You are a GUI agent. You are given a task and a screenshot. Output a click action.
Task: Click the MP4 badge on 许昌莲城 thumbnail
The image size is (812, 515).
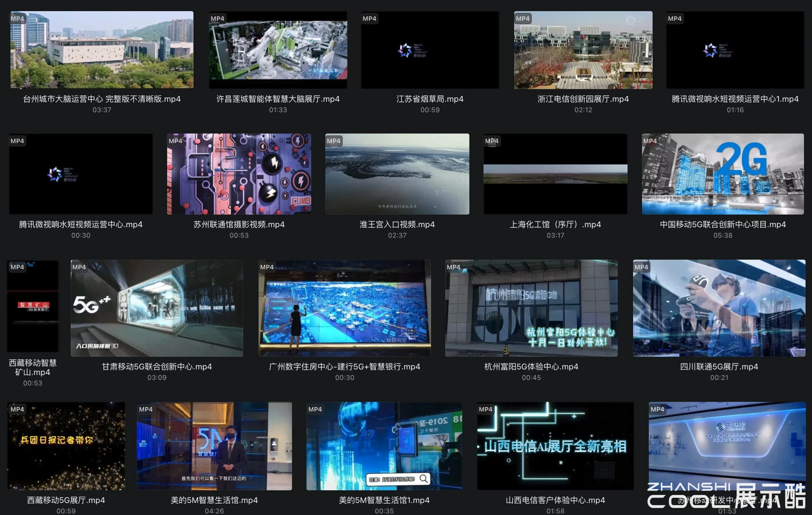point(218,18)
